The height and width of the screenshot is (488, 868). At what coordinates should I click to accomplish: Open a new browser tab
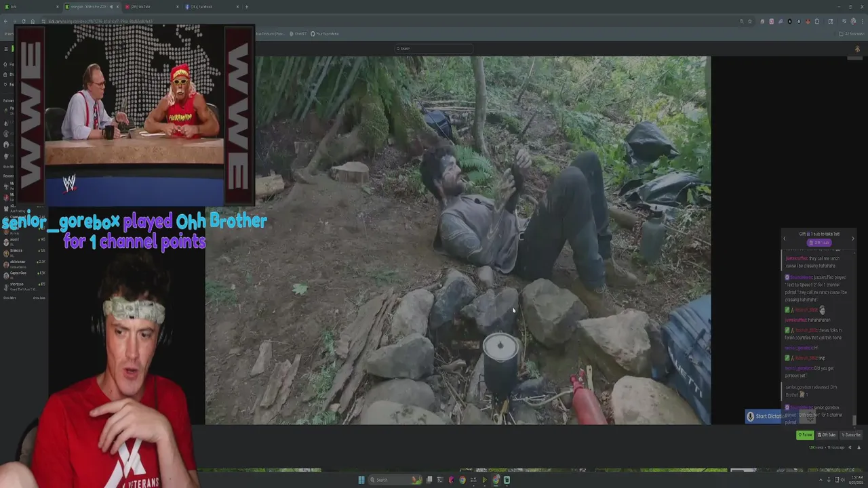click(x=247, y=7)
